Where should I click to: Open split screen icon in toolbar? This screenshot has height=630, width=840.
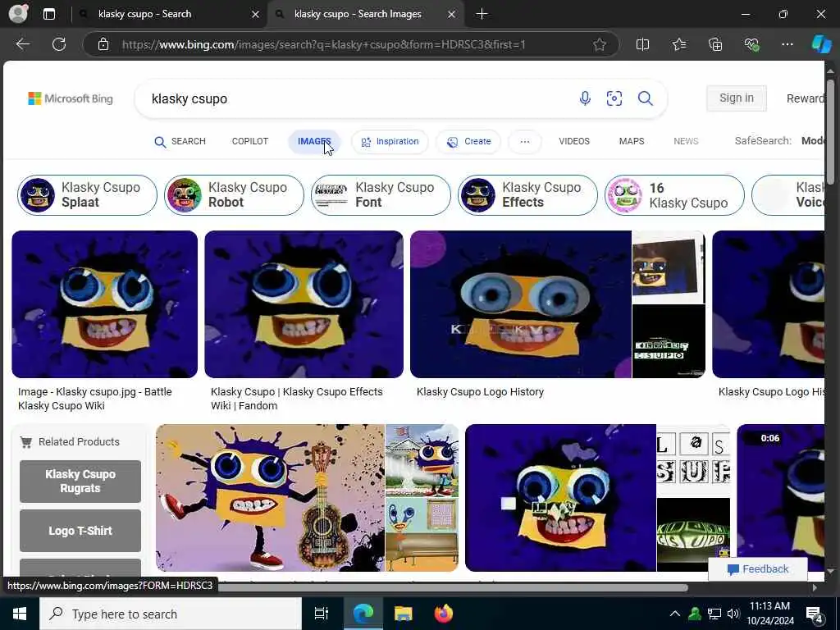click(642, 44)
